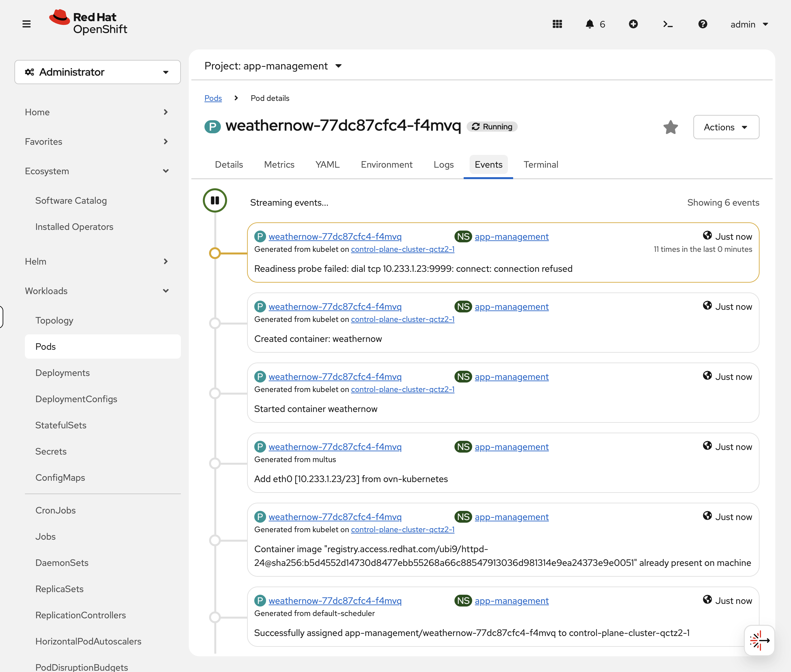Open the help question mark menu
Viewport: 791px width, 672px height.
[x=703, y=24]
